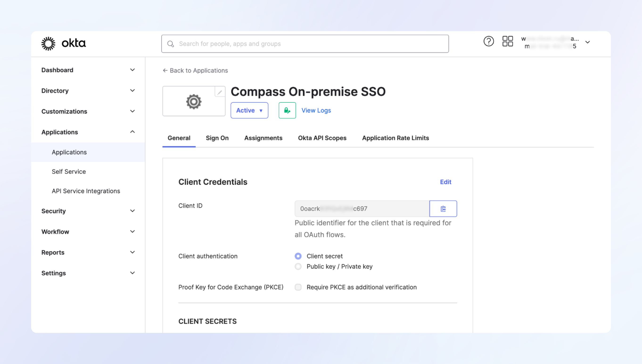
Task: Select Public key / Private key option
Action: (298, 266)
